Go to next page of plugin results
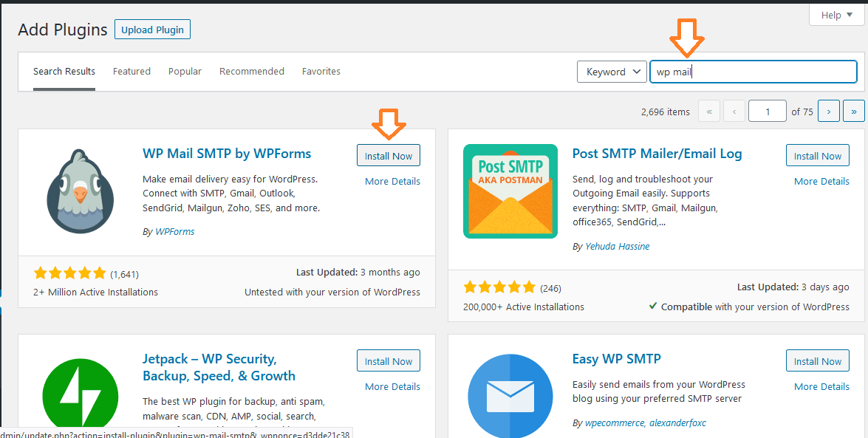Image resolution: width=868 pixels, height=438 pixels. click(x=829, y=112)
